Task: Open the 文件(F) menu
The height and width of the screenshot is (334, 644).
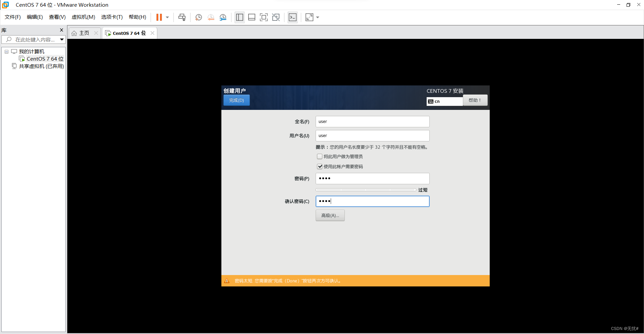Action: pyautogui.click(x=13, y=17)
